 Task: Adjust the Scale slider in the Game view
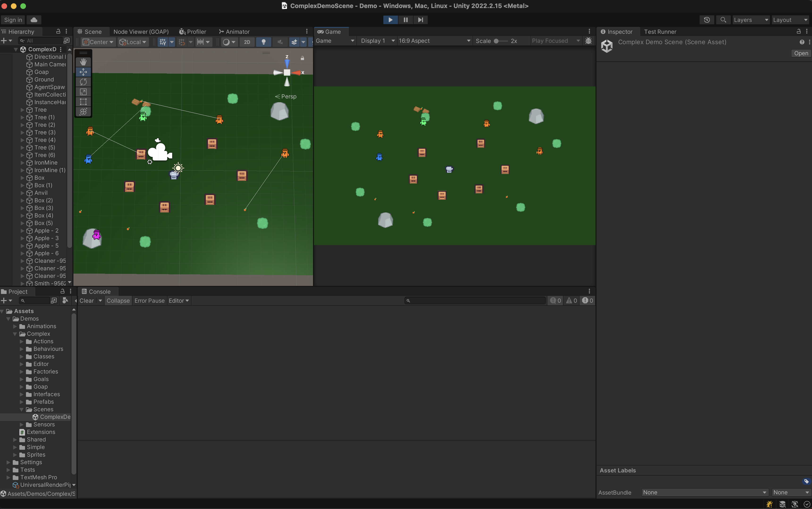tap(497, 41)
